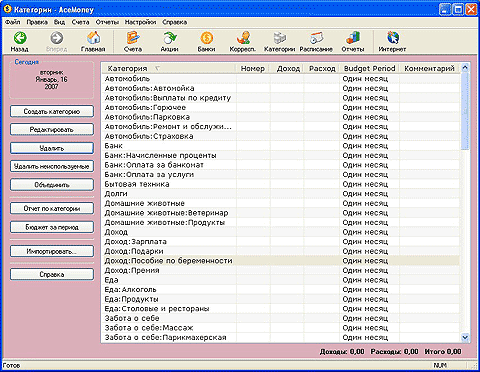Viewport: 480px width, 372px height.
Task: Open the Счета (Accounts) toolbar icon
Action: coord(133,41)
